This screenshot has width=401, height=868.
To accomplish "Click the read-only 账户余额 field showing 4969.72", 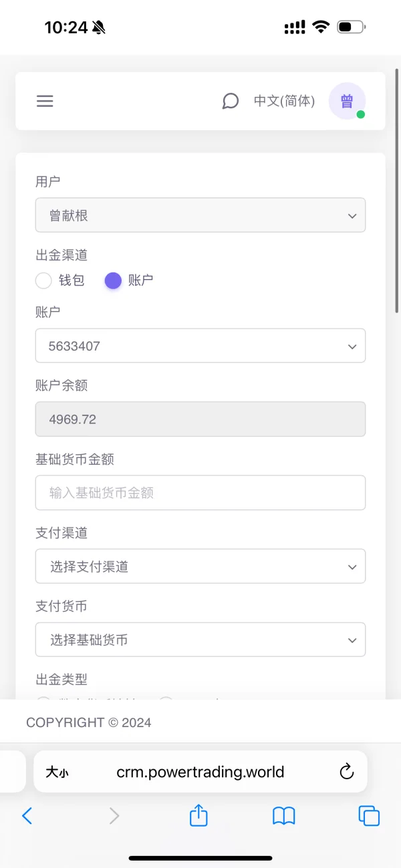I will pos(200,419).
